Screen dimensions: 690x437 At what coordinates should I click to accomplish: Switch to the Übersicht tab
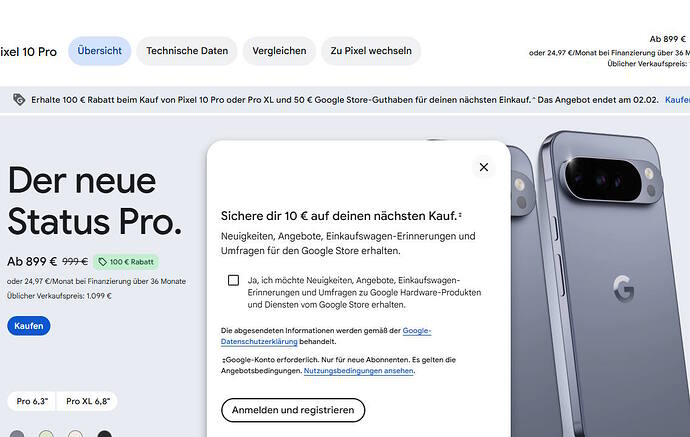coord(99,51)
